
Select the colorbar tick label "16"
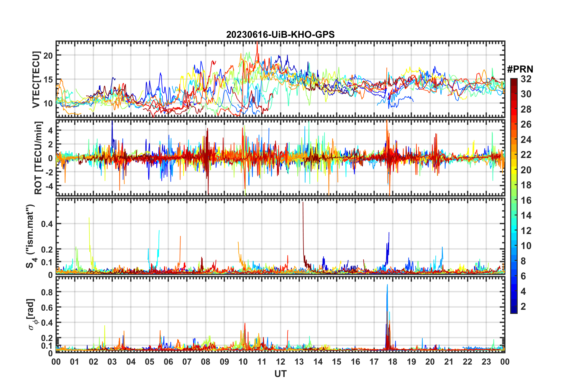click(526, 200)
